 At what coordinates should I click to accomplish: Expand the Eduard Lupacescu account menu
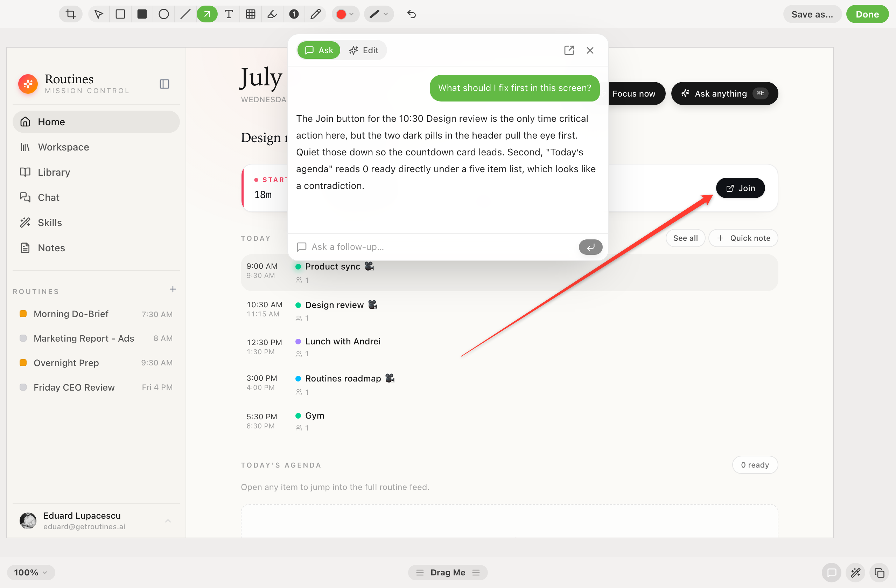click(x=168, y=521)
